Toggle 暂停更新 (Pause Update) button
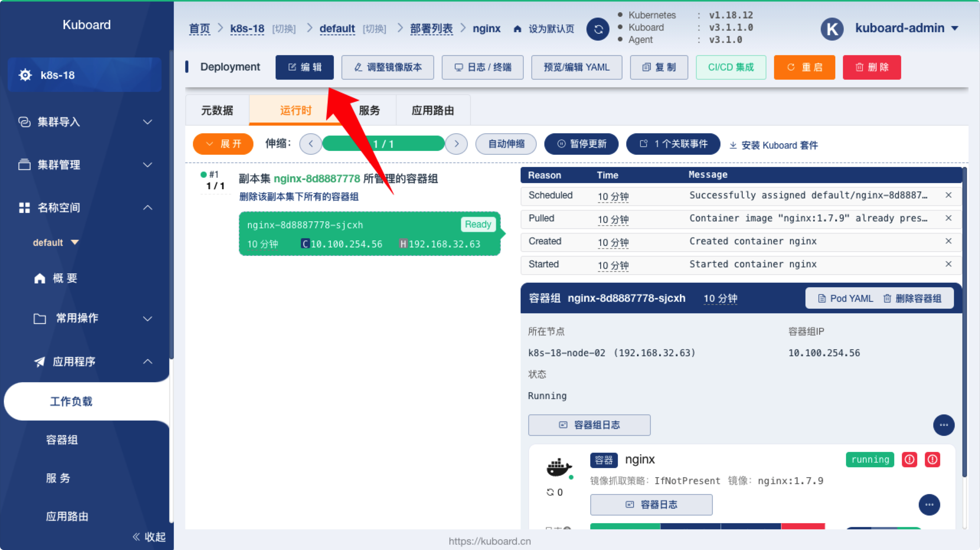Image resolution: width=980 pixels, height=550 pixels. (581, 144)
